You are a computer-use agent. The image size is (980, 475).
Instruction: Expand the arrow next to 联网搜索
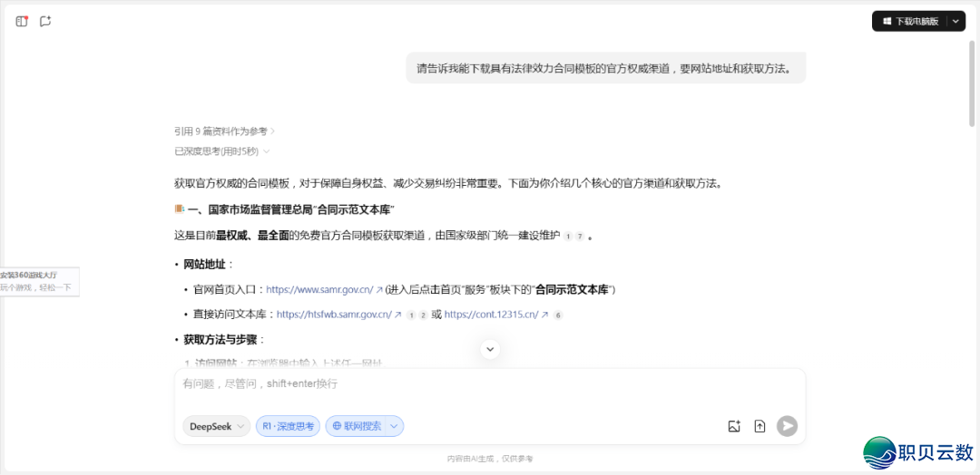395,426
